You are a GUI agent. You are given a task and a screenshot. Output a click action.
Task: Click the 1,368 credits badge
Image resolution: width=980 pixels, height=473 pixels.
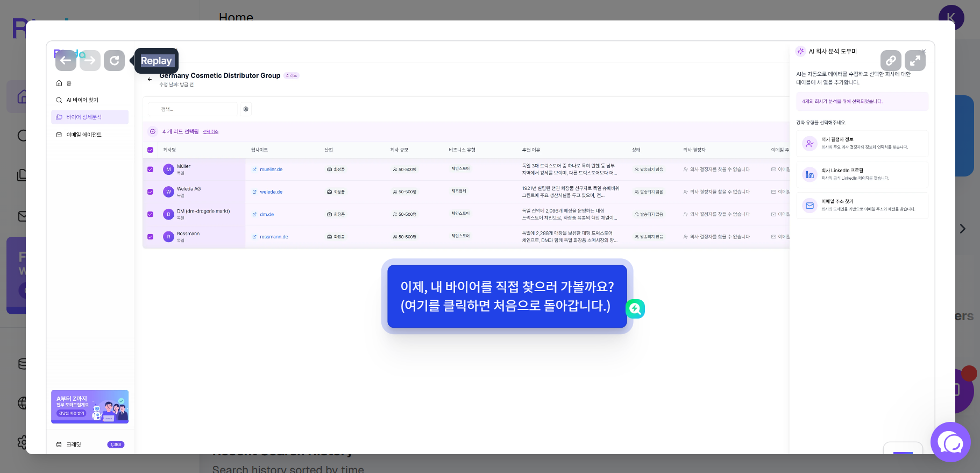pos(116,444)
